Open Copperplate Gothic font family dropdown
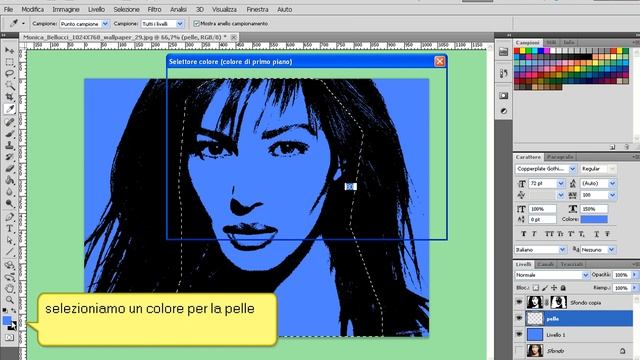 tap(572, 169)
